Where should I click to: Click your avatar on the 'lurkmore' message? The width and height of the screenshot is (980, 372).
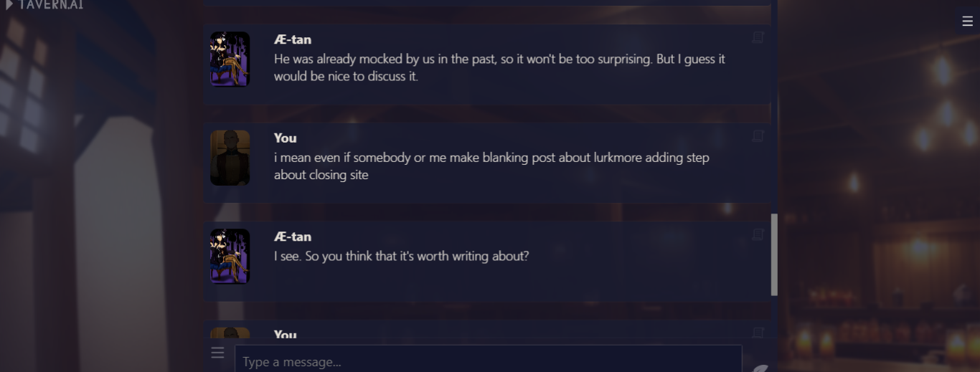coord(230,158)
